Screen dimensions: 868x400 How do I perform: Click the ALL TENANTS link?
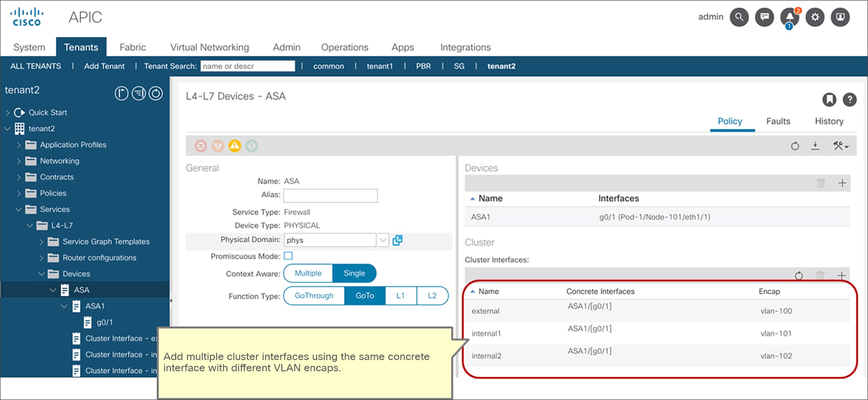tap(36, 66)
